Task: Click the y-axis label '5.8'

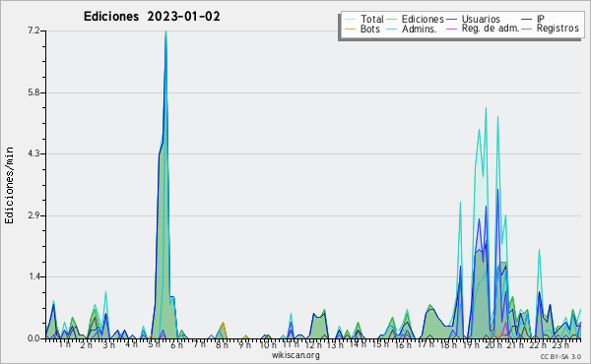Action: [33, 92]
